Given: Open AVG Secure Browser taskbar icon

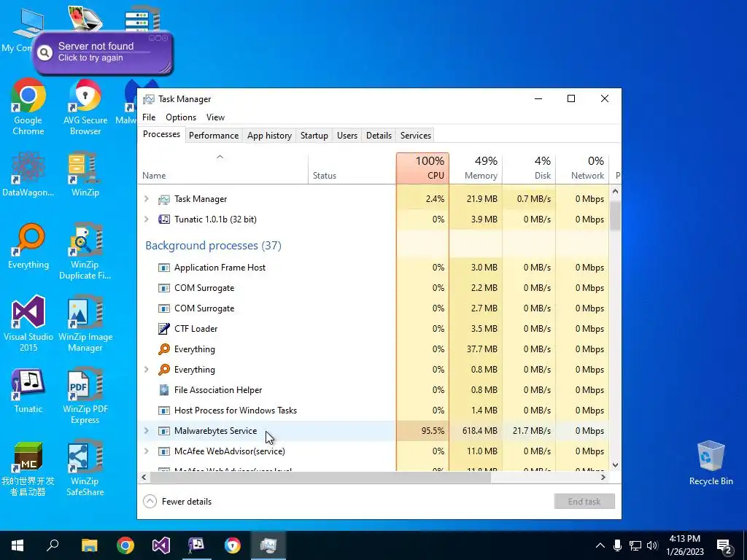Looking at the screenshot, I should click(x=233, y=545).
